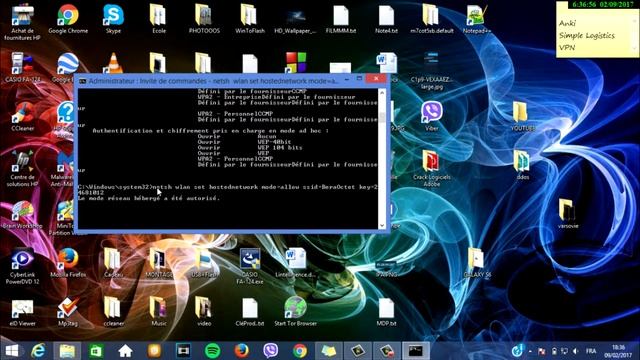Click the volume icon in system tray
Screen dimensions: 640x360
(x=576, y=351)
